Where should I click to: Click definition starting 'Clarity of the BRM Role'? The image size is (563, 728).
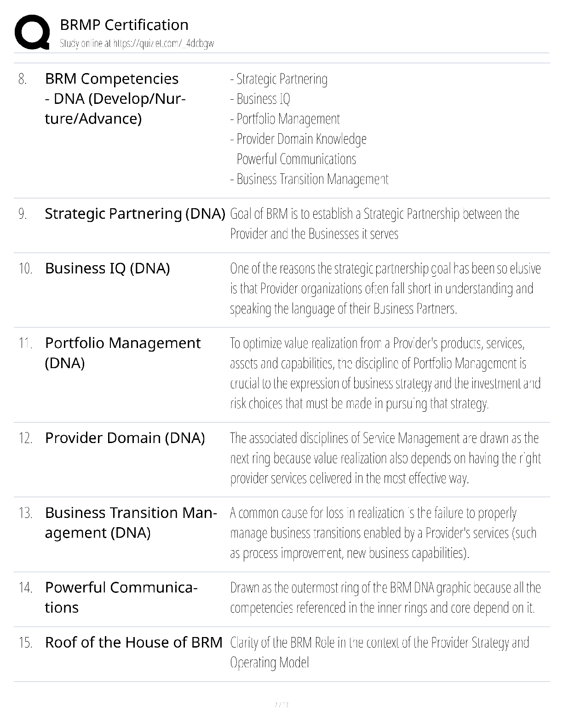pyautogui.click(x=379, y=653)
